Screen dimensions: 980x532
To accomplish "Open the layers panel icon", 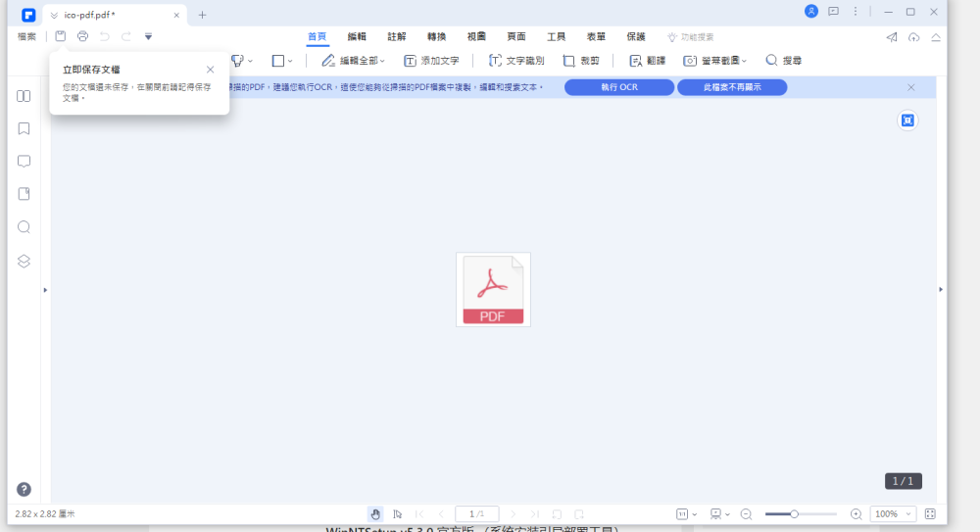I will pos(24,262).
